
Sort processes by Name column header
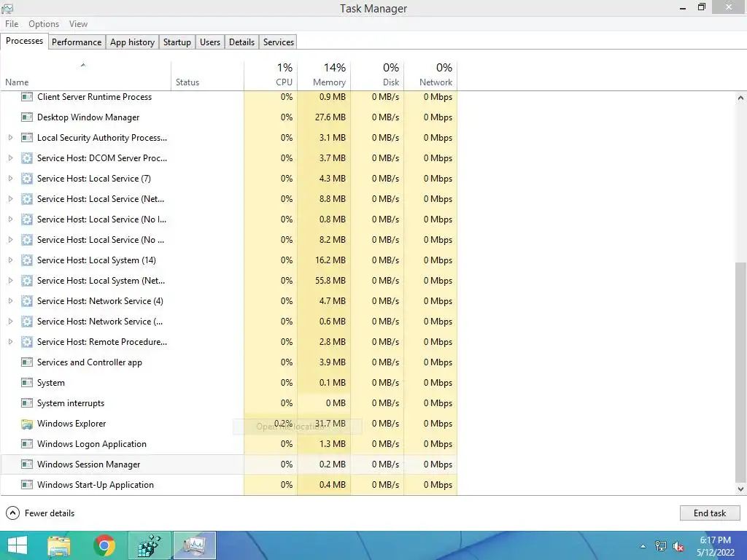point(86,76)
